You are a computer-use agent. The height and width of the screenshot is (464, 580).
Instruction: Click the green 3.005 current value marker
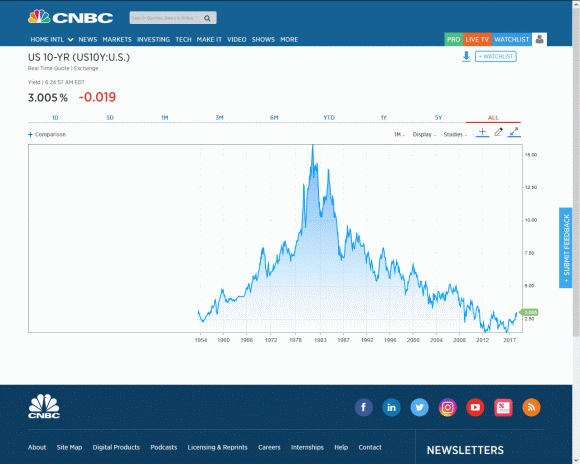[529, 312]
